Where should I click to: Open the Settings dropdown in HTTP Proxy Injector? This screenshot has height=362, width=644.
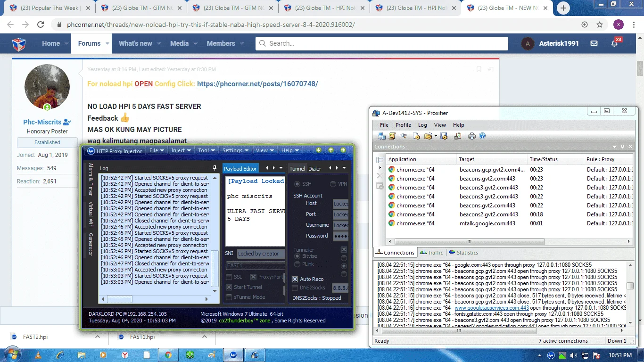(235, 150)
